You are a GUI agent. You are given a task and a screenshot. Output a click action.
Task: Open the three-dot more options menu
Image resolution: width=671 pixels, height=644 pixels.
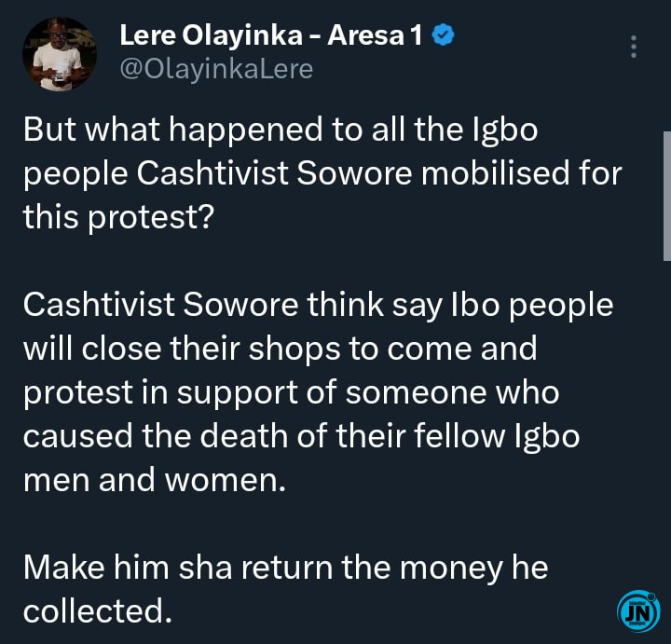[x=634, y=47]
